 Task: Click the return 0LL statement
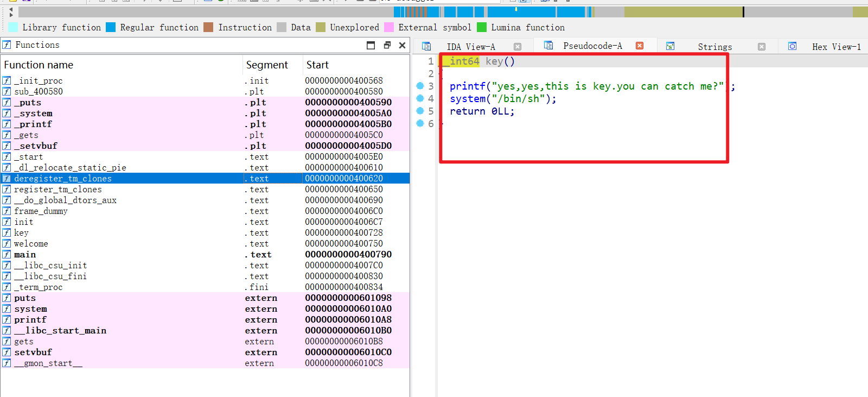[x=482, y=111]
